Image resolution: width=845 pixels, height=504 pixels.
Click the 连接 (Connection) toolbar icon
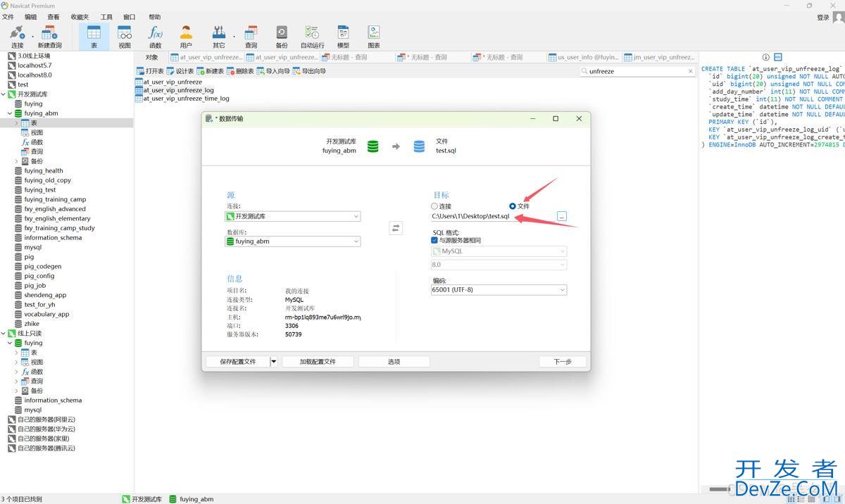17,36
